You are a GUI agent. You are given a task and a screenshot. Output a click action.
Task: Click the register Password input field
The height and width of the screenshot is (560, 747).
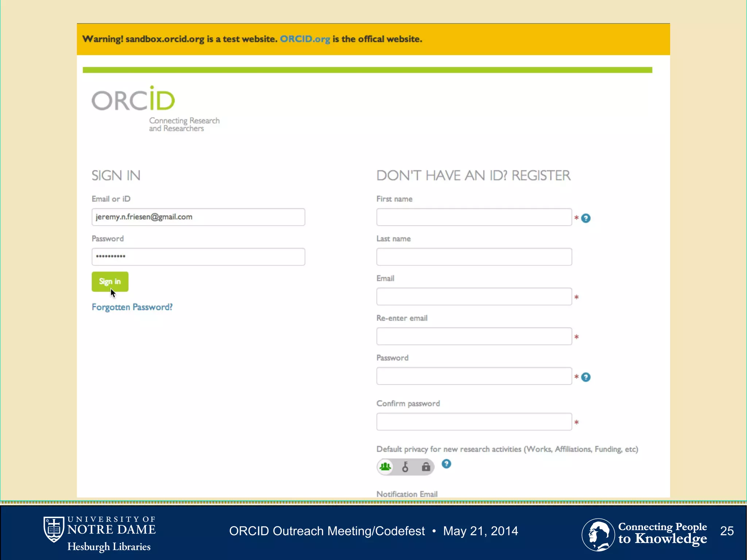[474, 376]
